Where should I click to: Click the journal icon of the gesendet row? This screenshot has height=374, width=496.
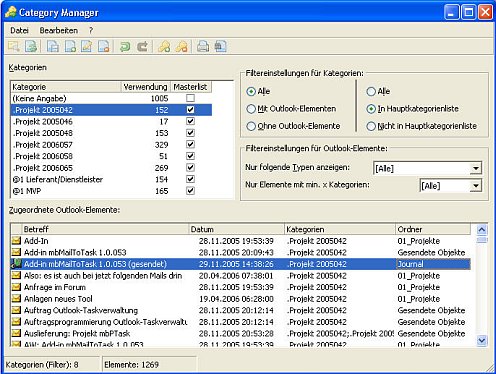click(16, 264)
